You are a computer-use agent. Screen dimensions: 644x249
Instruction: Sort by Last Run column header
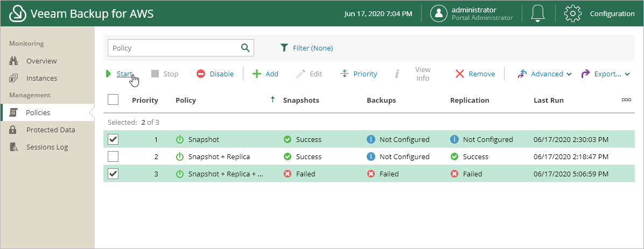point(549,100)
